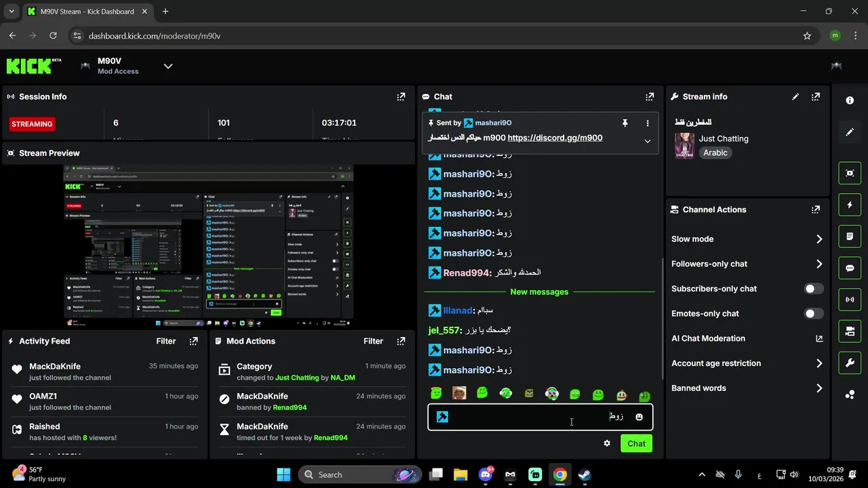Open the M90V channel switcher dropdown
The image size is (868, 488).
coord(168,66)
